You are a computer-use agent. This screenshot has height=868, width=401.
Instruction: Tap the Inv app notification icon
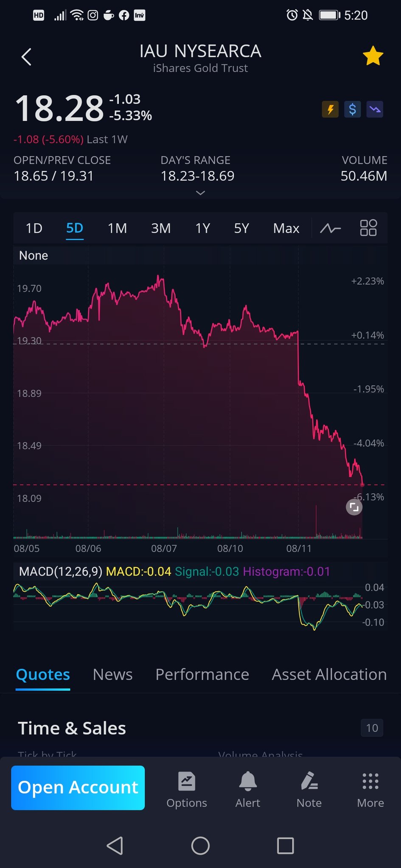[140, 15]
